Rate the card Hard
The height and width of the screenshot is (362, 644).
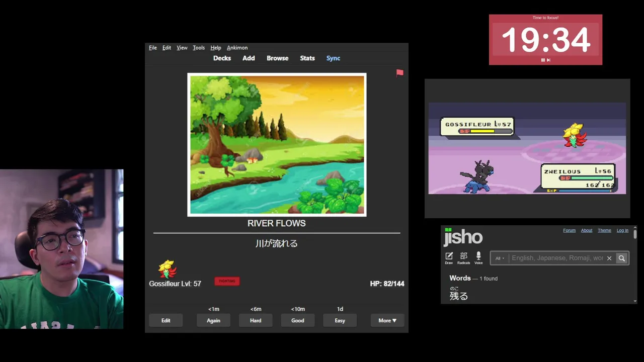click(256, 320)
